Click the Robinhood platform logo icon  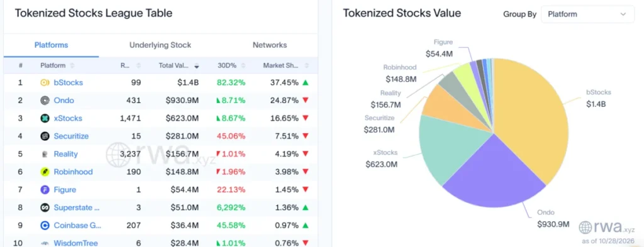pos(45,172)
